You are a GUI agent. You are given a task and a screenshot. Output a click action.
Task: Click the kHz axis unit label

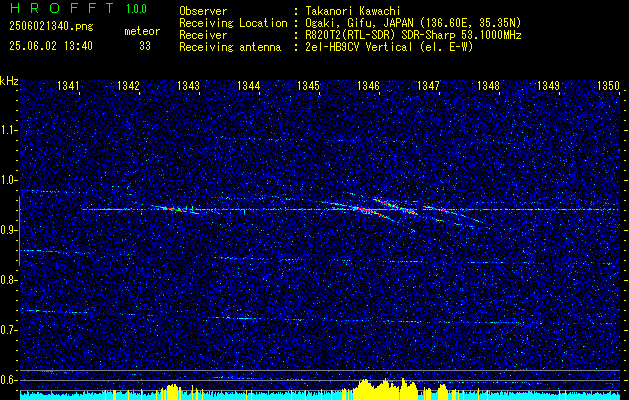(9, 81)
